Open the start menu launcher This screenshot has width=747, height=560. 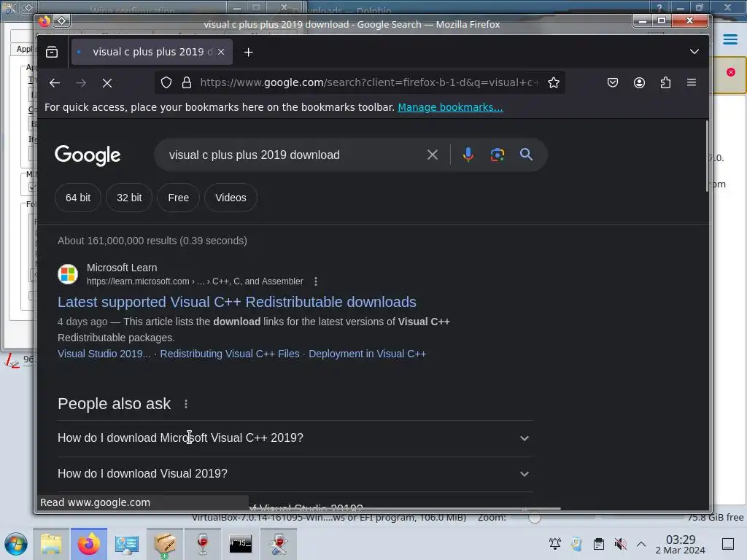tap(16, 544)
